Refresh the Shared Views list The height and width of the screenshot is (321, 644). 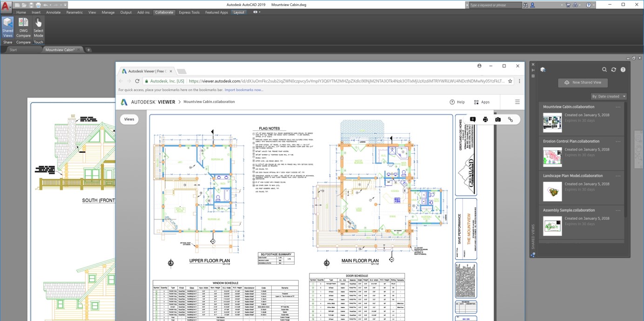[614, 69]
